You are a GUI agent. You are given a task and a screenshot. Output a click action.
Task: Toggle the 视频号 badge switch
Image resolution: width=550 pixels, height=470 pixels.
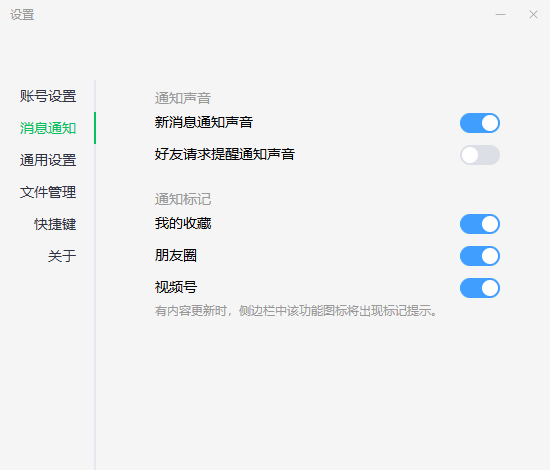480,288
